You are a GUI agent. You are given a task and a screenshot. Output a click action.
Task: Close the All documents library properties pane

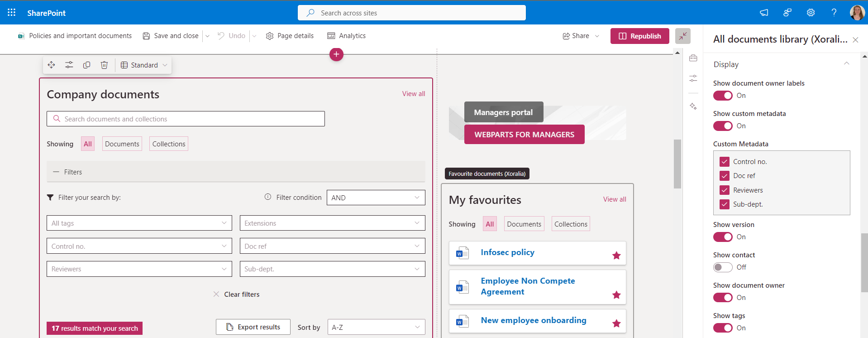click(855, 40)
